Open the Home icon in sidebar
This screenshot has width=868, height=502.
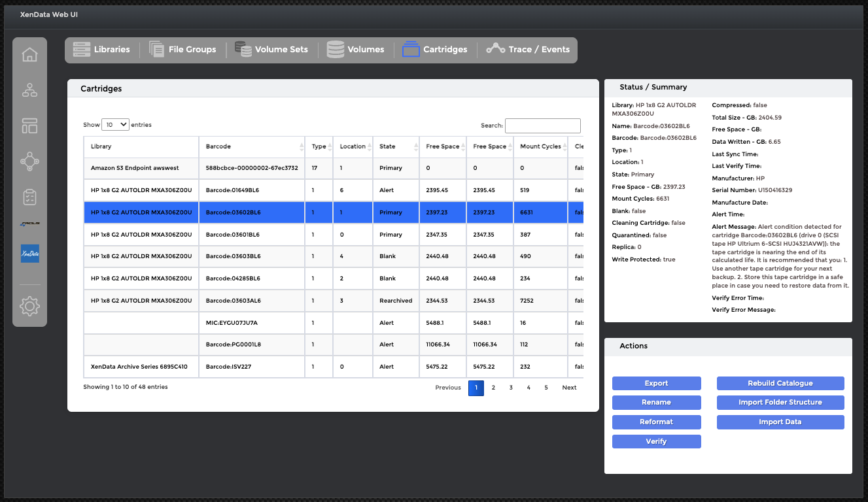(x=30, y=55)
